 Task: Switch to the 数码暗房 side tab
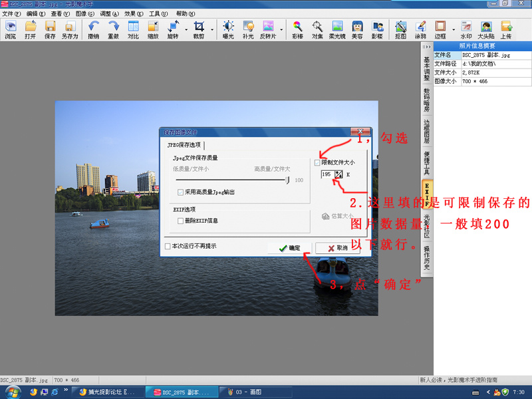coord(427,99)
